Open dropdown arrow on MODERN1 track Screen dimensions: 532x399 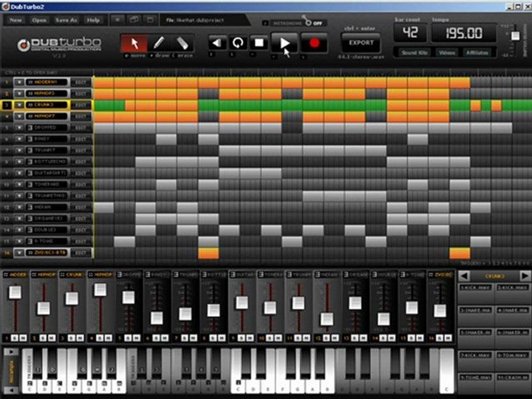[x=19, y=82]
